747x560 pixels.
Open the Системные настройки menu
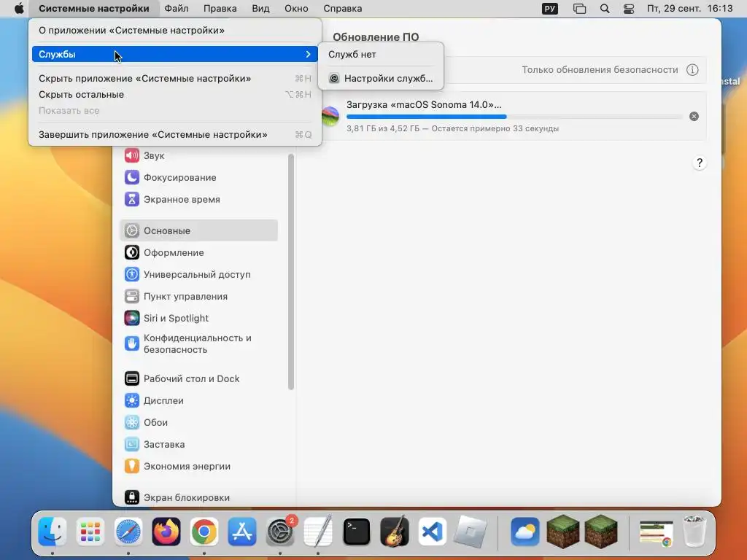coord(94,9)
